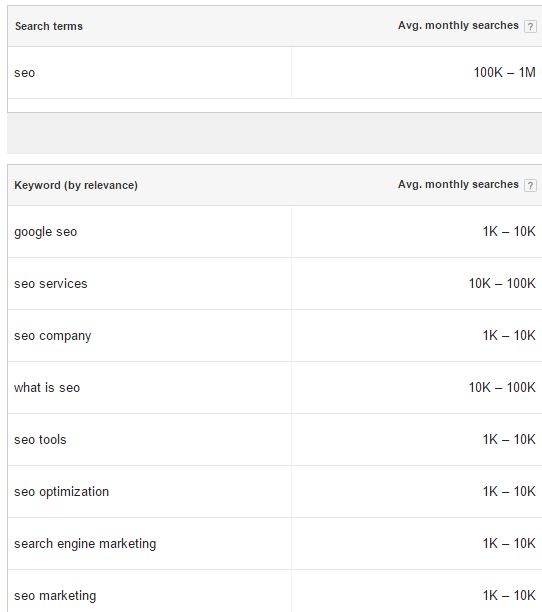Click the 10K – 100K volume for what is seo

coord(502,387)
